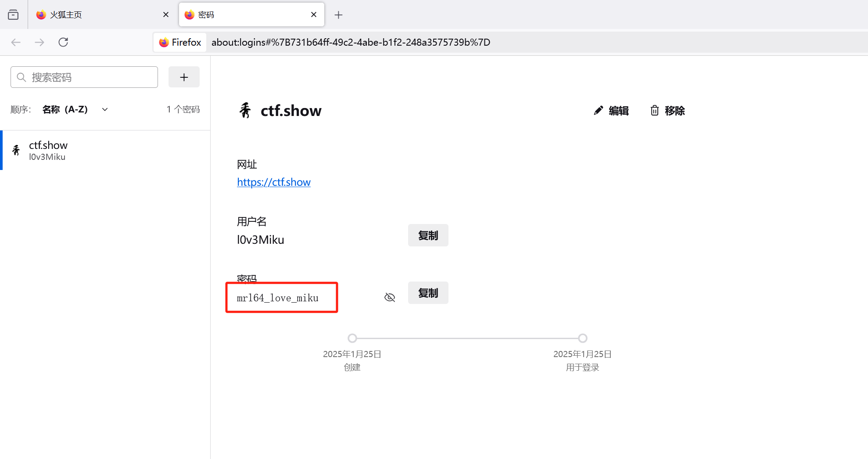This screenshot has width=868, height=459.
Task: Click the 1 个密码 count text
Action: 183,109
